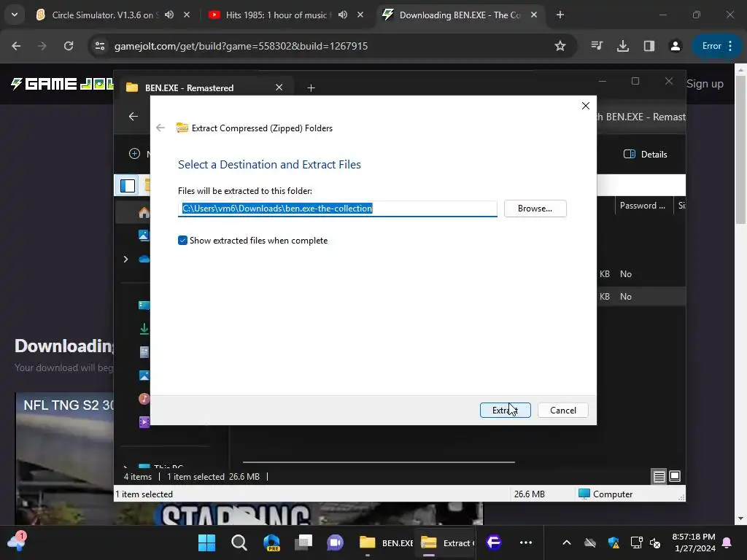
Task: Switch Explorer to details view layout
Action: 659,476
